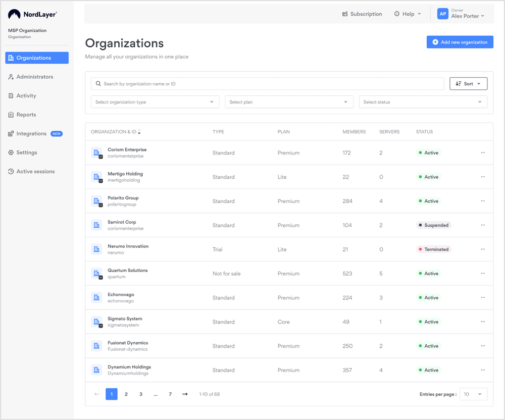Open the Help menu

pos(408,14)
